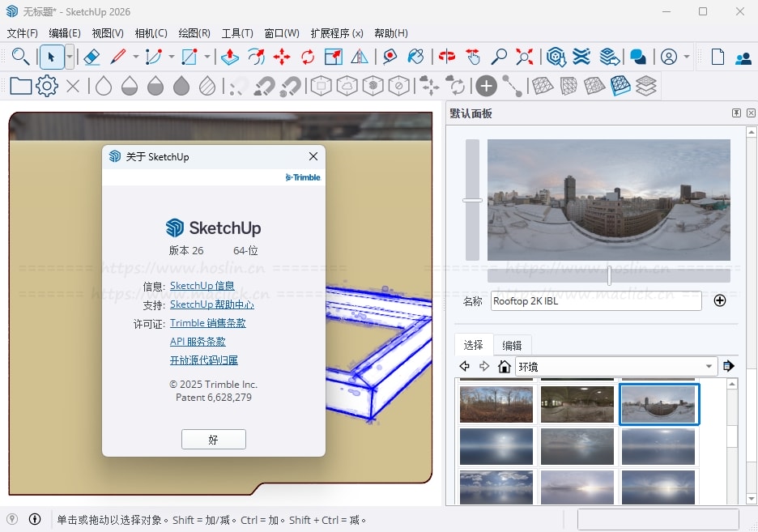Switch to the 选择 tab

(473, 344)
